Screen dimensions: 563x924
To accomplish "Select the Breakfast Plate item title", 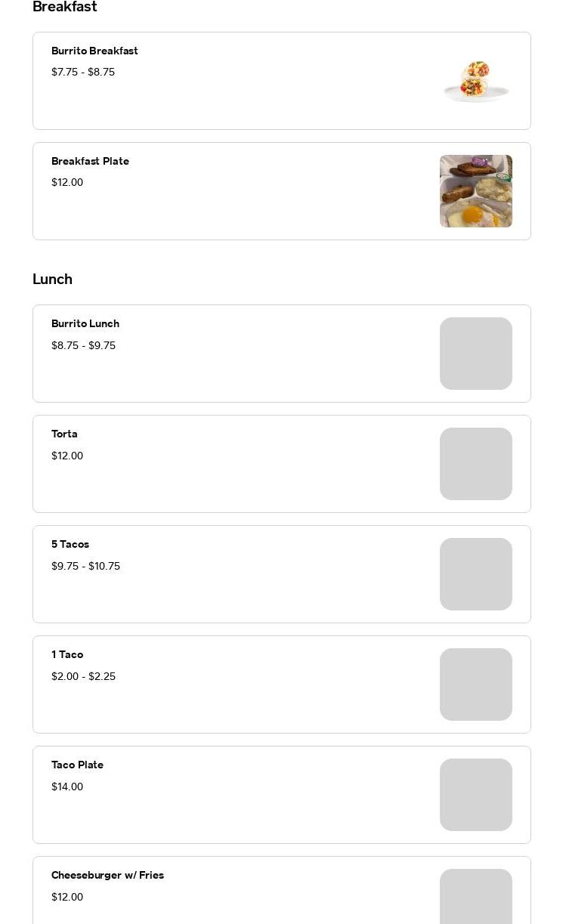I will click(90, 162).
